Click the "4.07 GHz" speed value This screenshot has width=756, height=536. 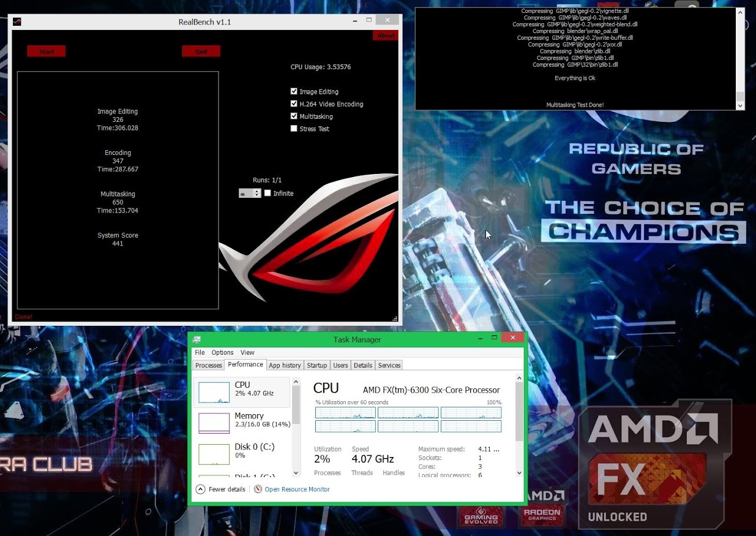click(373, 459)
